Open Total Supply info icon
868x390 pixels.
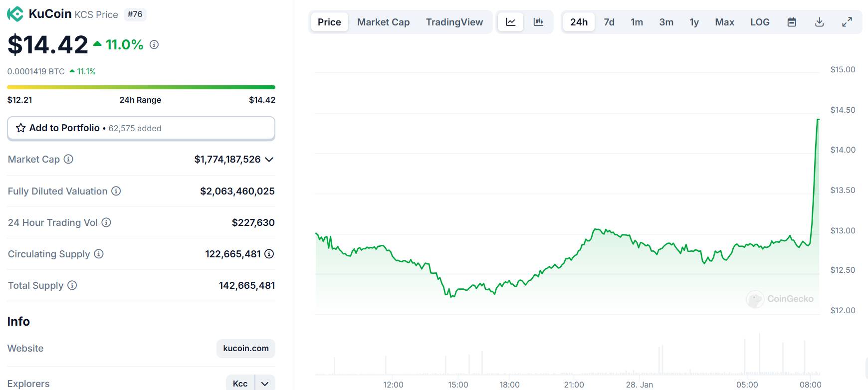coord(72,285)
